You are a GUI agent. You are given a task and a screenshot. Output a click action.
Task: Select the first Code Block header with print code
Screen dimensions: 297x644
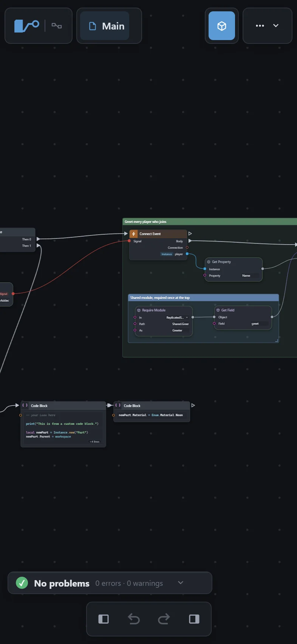tap(63, 406)
